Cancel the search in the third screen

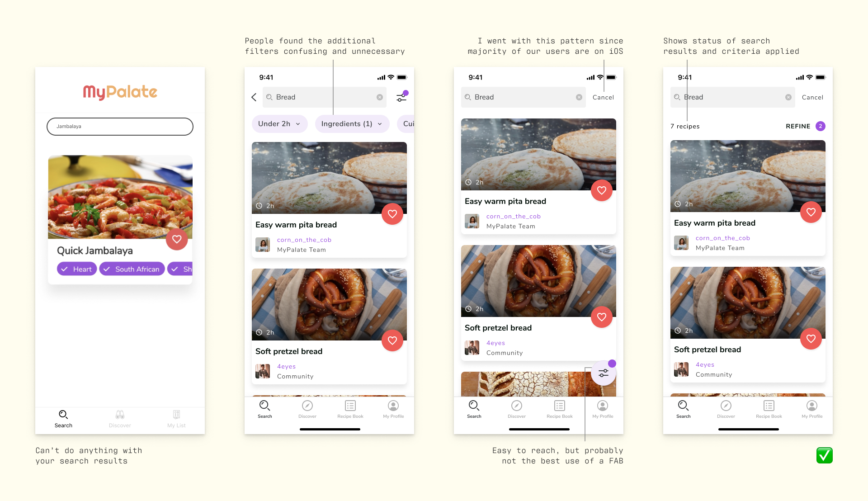pos(603,97)
